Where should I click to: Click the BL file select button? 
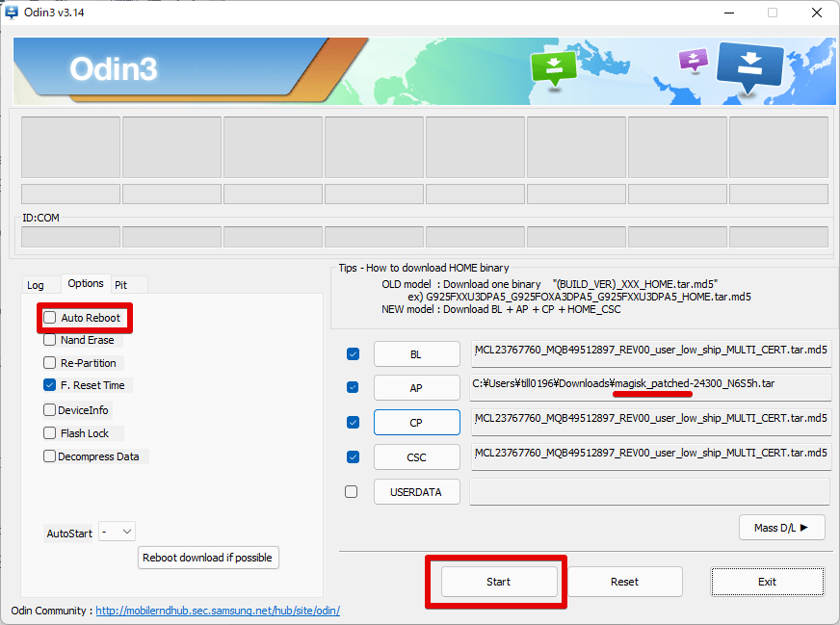pos(416,354)
